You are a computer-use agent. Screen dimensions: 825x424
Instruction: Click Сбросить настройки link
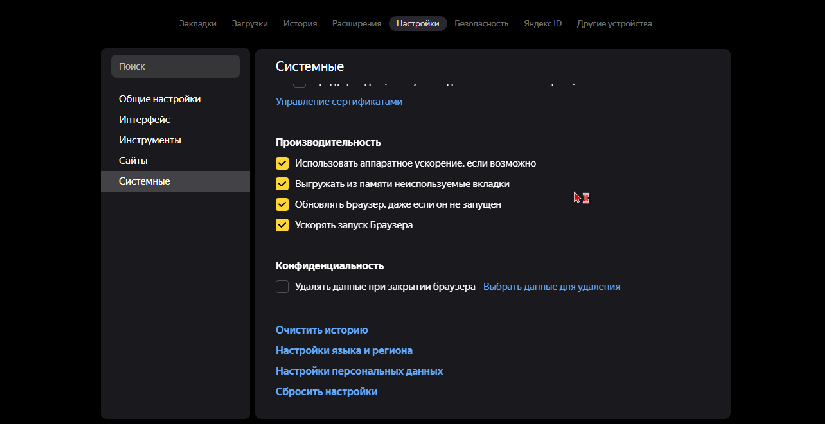326,392
